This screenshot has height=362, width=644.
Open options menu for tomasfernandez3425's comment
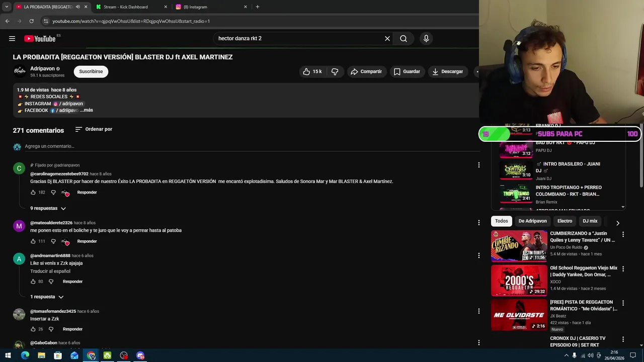click(478, 311)
